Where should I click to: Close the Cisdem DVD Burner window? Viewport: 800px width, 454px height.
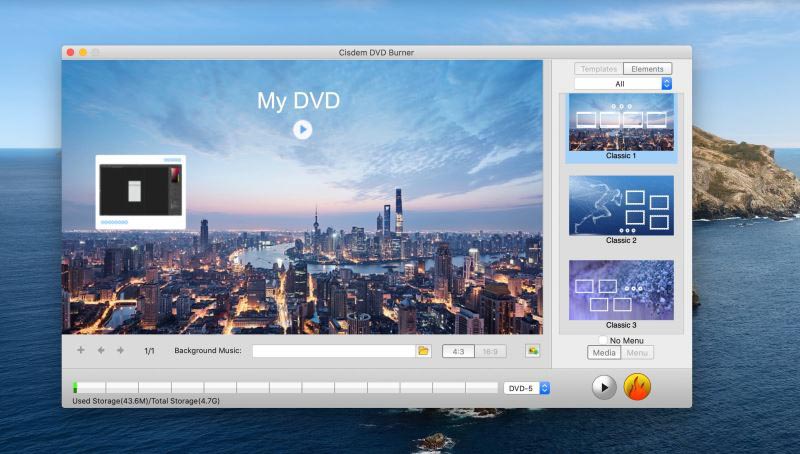pyautogui.click(x=70, y=52)
